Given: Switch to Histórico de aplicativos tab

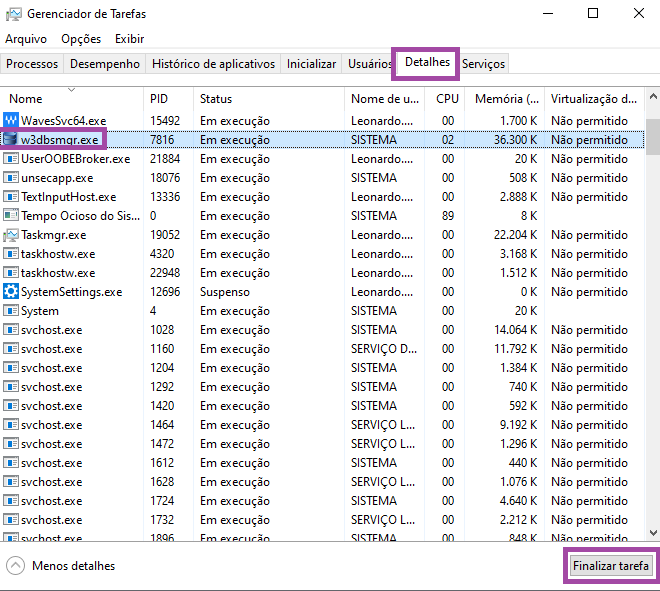Looking at the screenshot, I should point(213,64).
